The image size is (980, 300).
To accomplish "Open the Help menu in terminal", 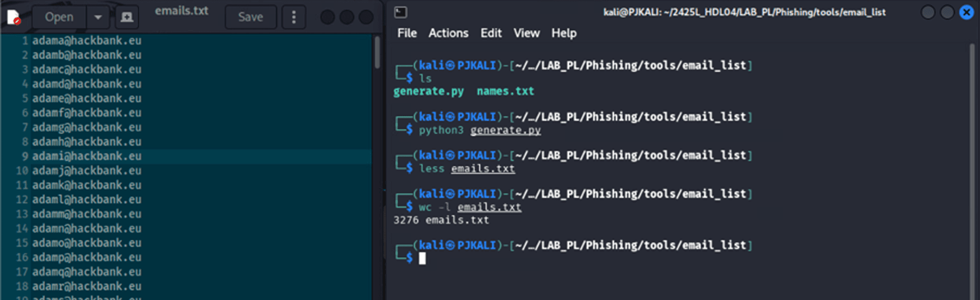I will coord(564,33).
